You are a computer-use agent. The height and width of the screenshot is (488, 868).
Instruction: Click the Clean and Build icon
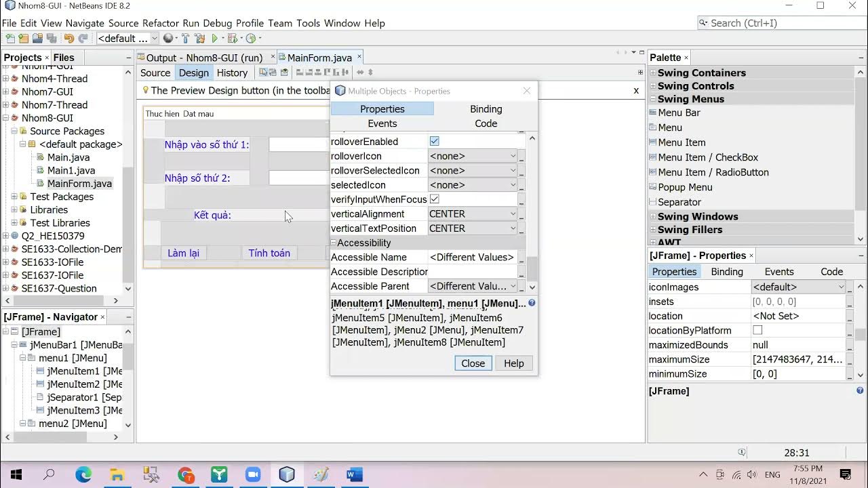199,39
